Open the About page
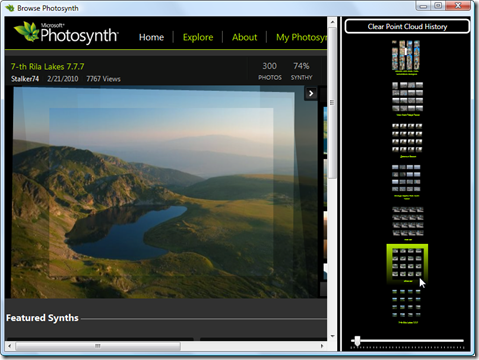Image resolution: width=479 pixels, height=360 pixels. pos(245,37)
